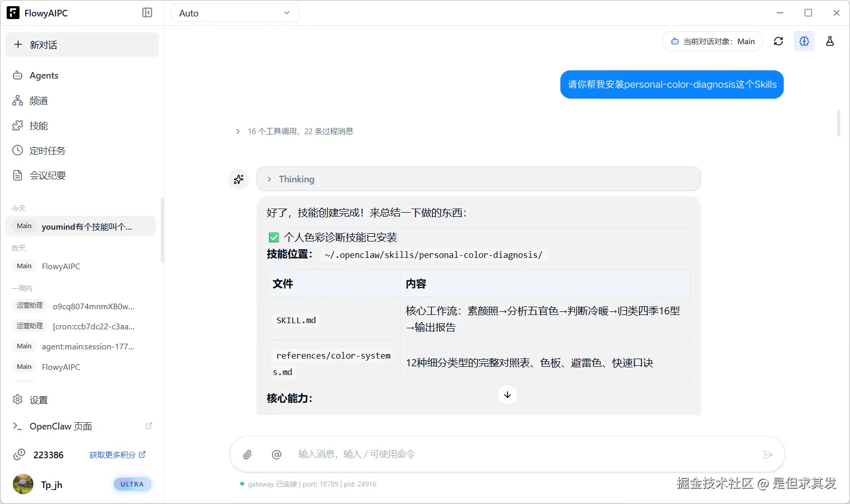Click the scroll-to-bottom arrow button
This screenshot has width=850, height=504.
[x=508, y=395]
